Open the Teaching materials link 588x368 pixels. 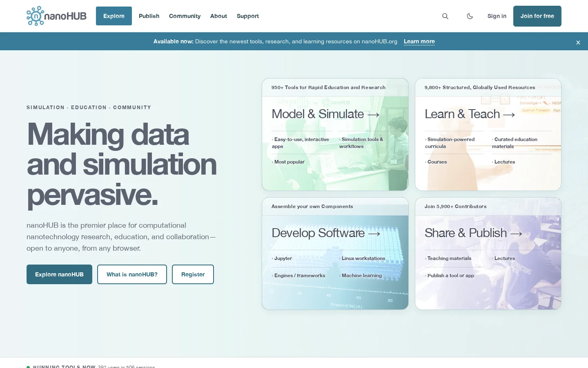point(448,258)
